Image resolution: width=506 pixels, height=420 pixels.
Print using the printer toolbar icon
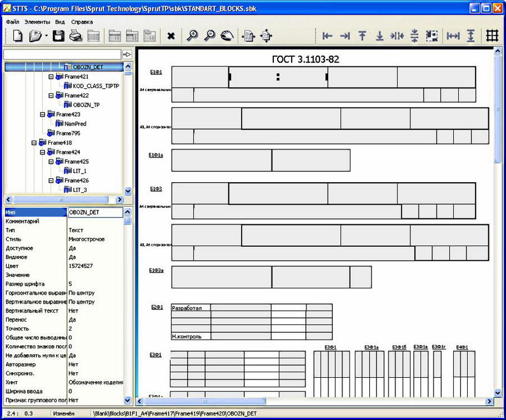pos(76,37)
